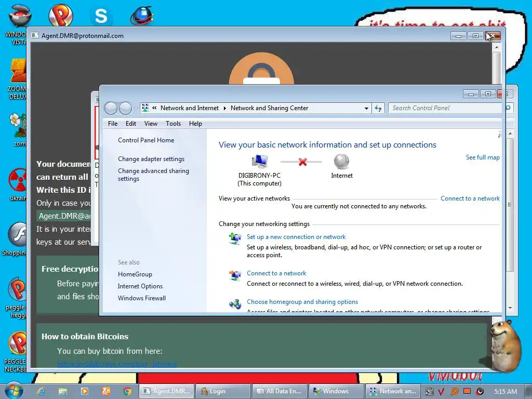The image size is (532, 399).
Task: Minimize the Network and Sharing Center window
Action: tap(471, 94)
